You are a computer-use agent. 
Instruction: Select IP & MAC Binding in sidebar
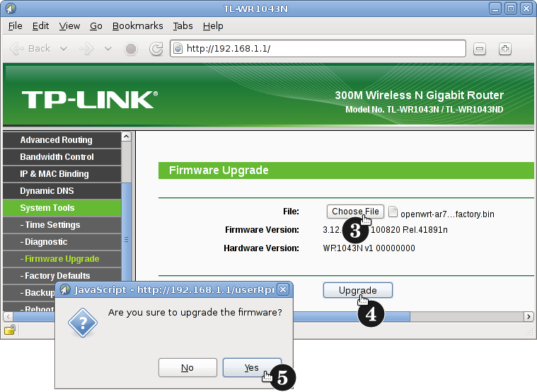coord(62,174)
